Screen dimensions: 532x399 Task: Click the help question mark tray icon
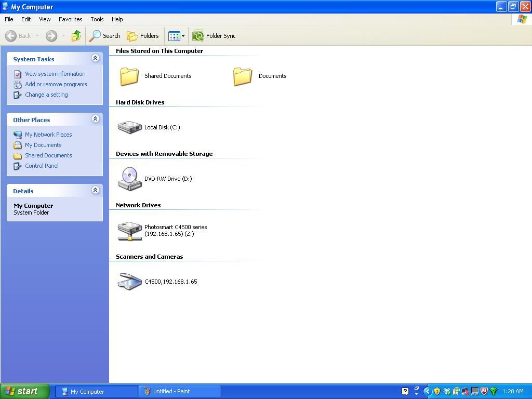(x=405, y=391)
